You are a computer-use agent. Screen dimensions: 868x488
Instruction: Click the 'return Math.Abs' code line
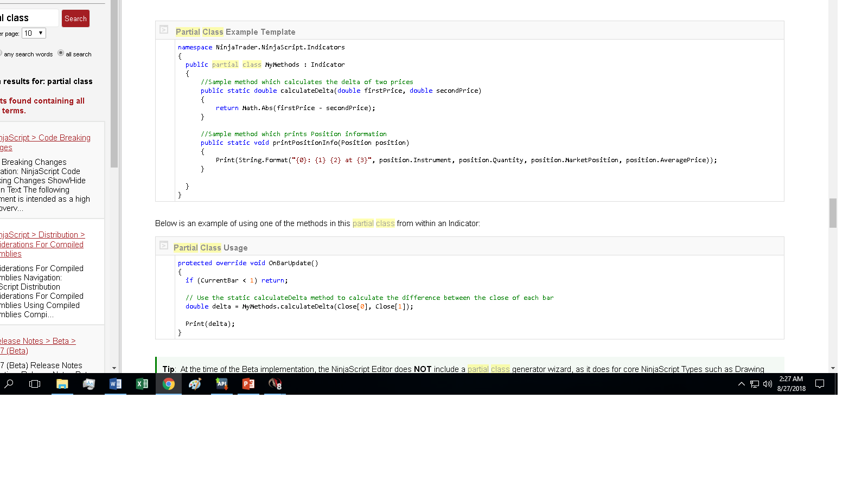(296, 108)
